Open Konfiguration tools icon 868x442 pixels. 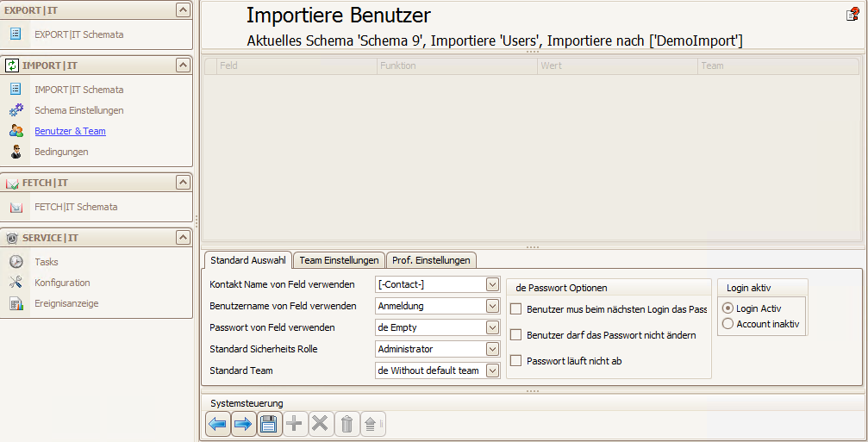(16, 282)
